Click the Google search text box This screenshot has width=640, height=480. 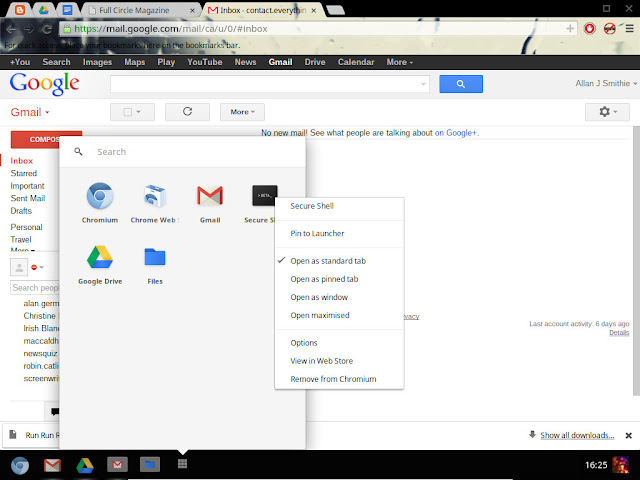(x=269, y=84)
